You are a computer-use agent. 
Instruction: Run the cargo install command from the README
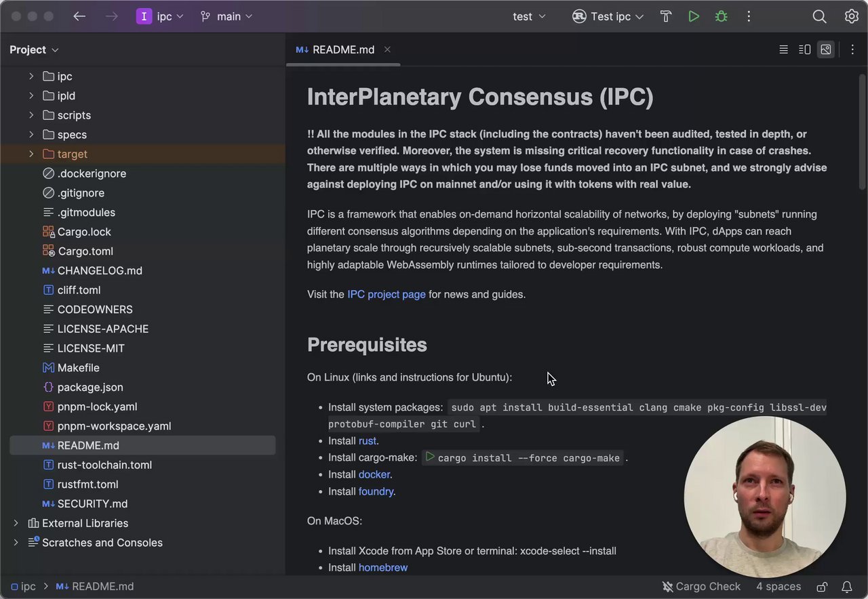[430, 457]
